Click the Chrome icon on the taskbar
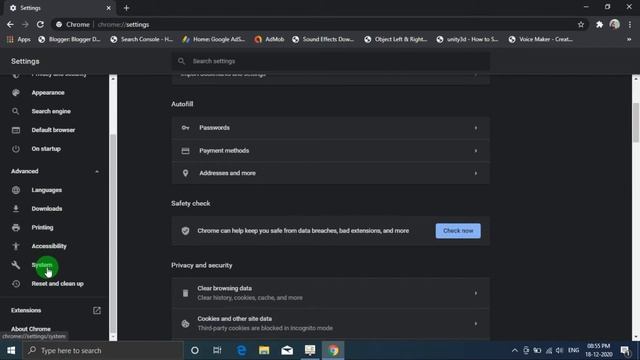640x360 pixels. 333,350
